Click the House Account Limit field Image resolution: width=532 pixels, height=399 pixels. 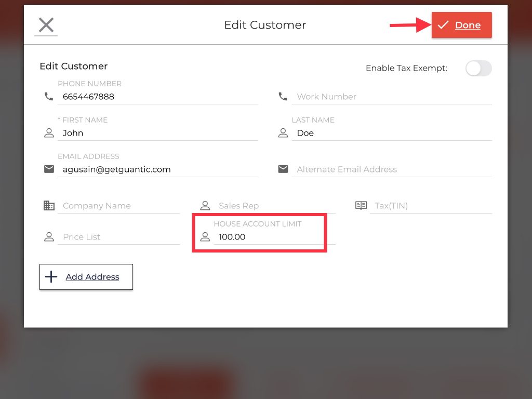pyautogui.click(x=268, y=237)
